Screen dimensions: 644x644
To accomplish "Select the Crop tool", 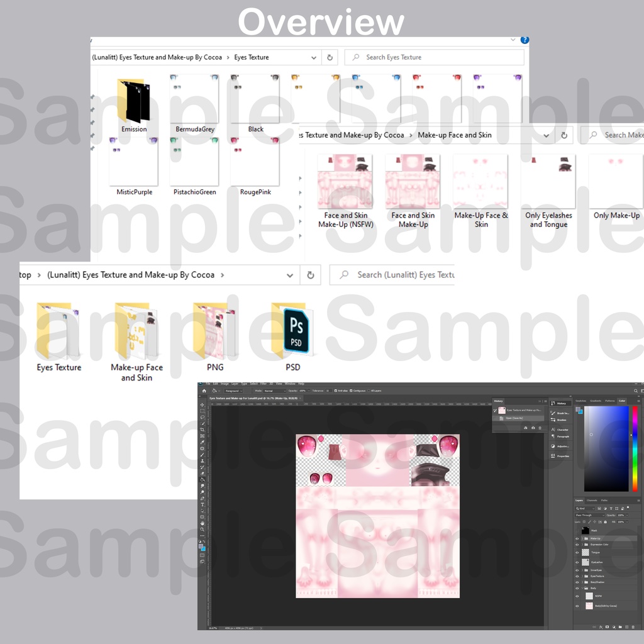I will 202,430.
